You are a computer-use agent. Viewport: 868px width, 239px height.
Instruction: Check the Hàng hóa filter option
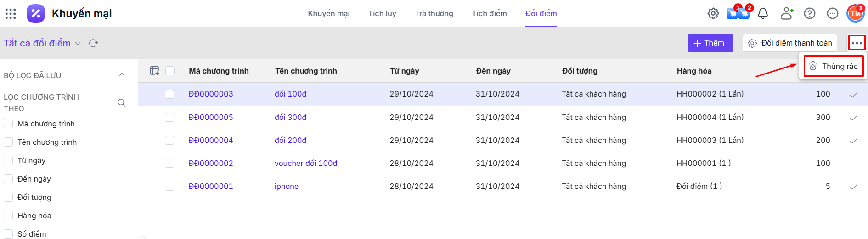click(x=8, y=216)
